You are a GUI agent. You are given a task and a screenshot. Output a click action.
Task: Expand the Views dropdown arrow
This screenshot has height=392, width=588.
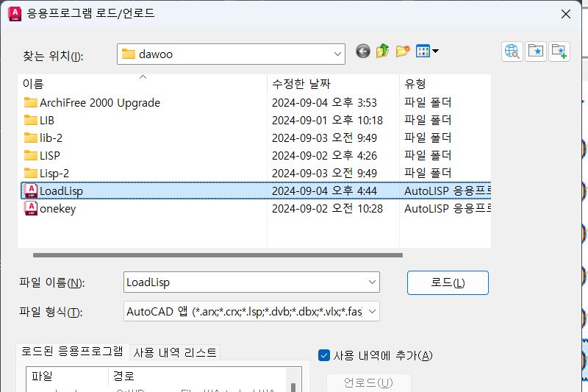click(x=435, y=51)
